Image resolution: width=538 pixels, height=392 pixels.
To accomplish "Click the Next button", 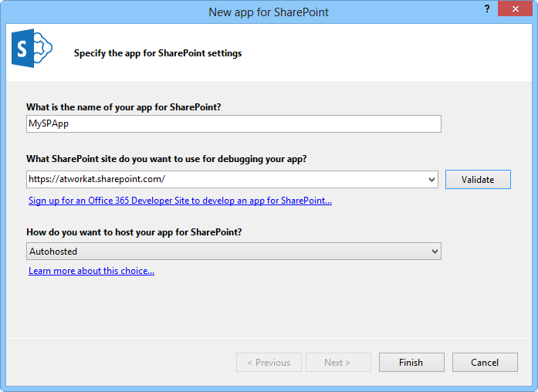I will [337, 363].
